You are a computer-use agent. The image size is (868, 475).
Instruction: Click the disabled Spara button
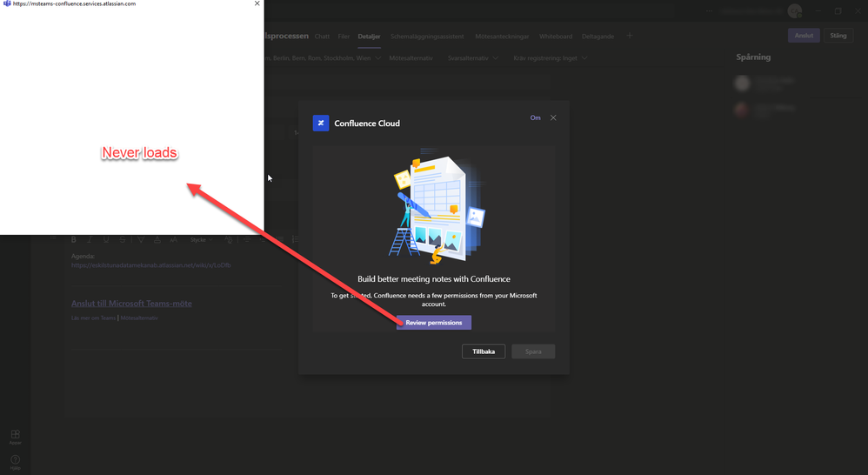pos(533,351)
